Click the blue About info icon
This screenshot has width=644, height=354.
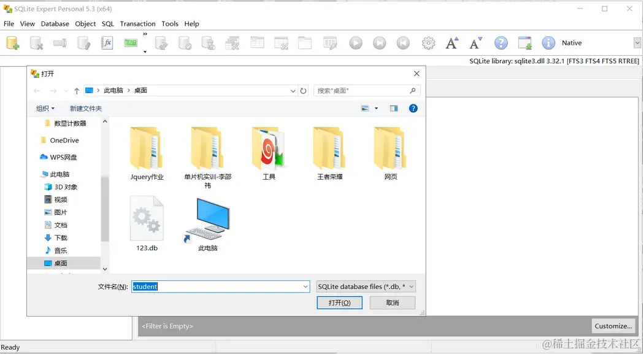pos(549,43)
